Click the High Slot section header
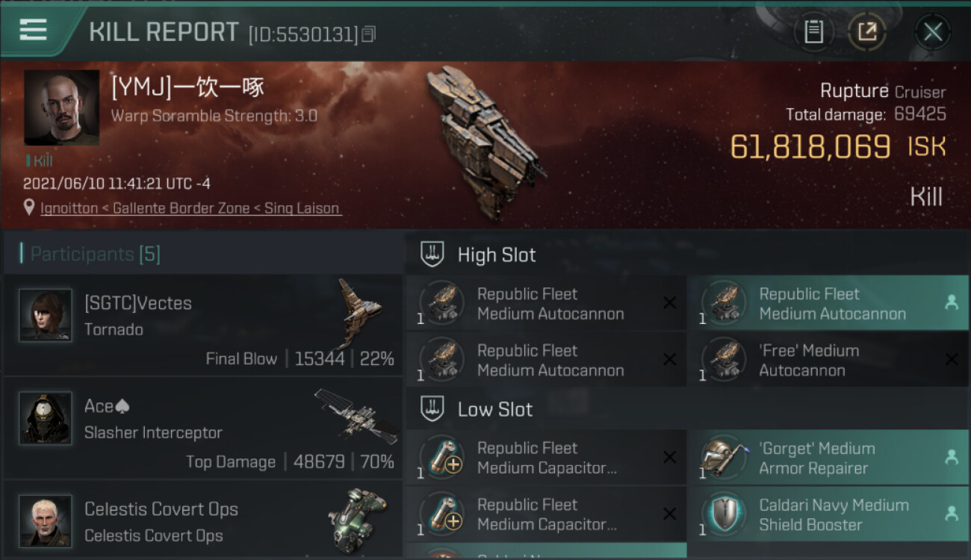 [x=496, y=255]
